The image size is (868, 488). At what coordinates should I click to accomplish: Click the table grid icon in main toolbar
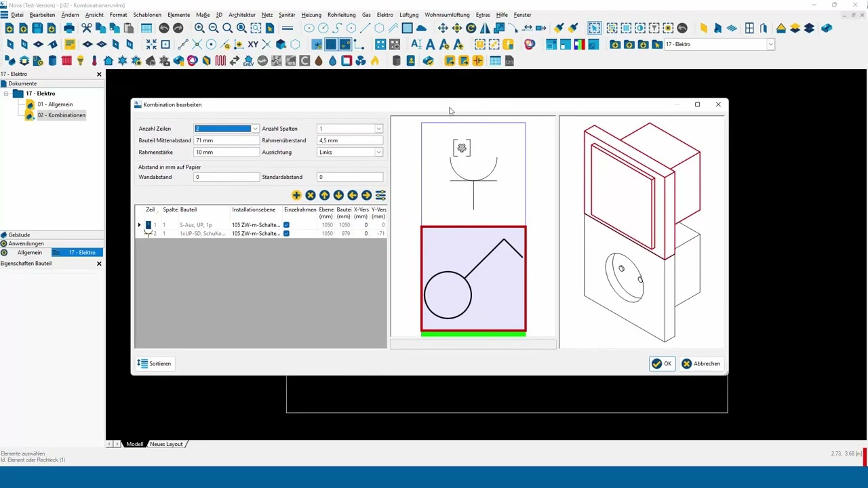[x=146, y=28]
